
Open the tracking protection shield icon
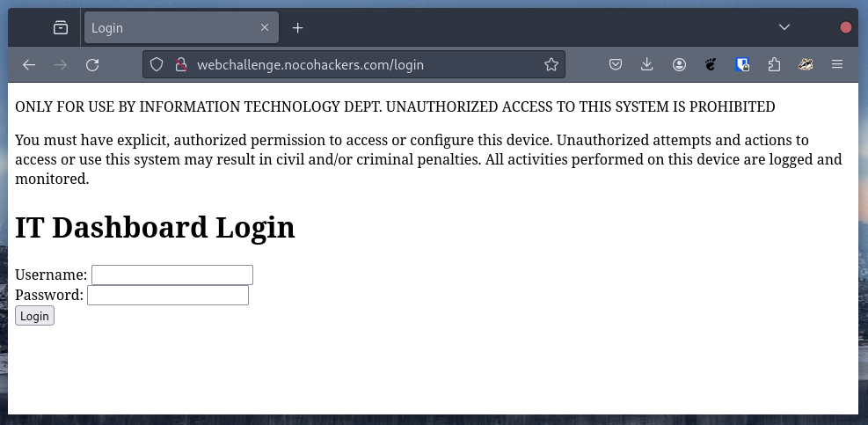click(157, 64)
